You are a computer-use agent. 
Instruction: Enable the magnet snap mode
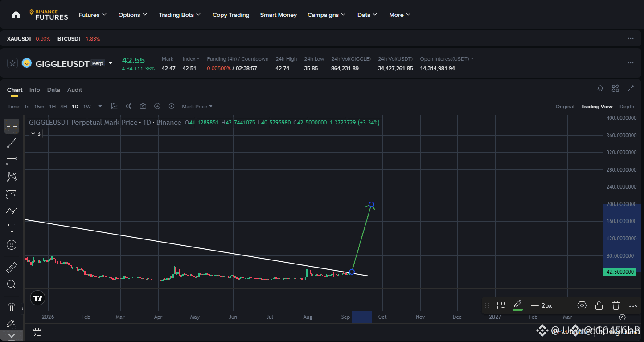12,307
